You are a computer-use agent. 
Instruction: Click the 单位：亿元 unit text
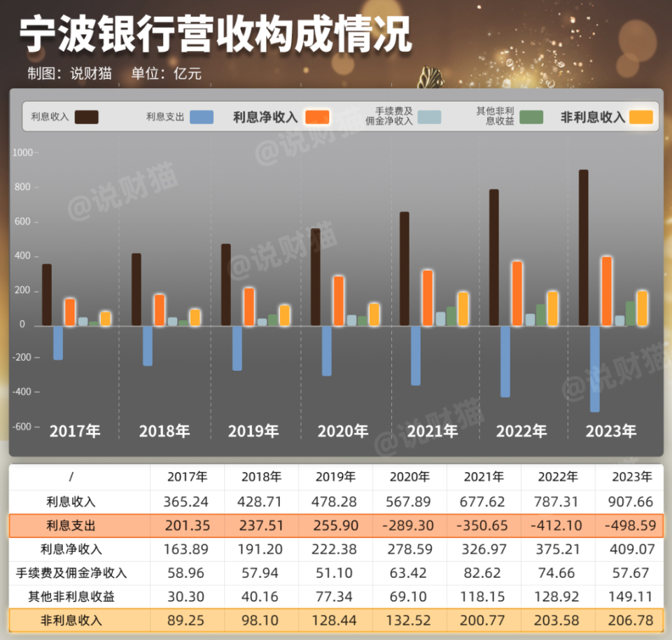[x=167, y=73]
